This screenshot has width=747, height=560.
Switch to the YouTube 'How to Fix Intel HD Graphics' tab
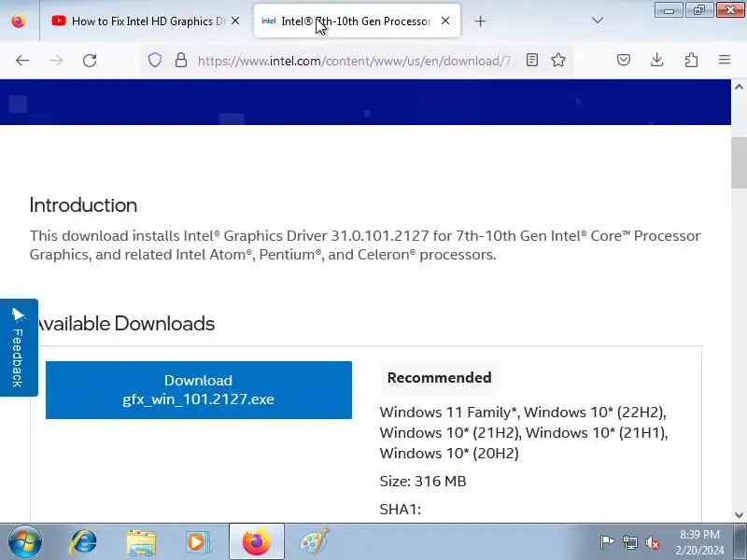tap(147, 21)
